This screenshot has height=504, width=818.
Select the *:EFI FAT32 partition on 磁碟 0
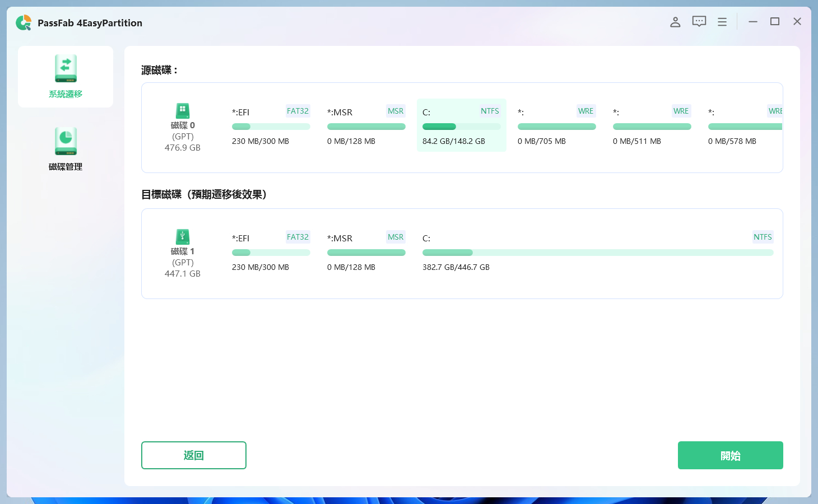pyautogui.click(x=271, y=125)
